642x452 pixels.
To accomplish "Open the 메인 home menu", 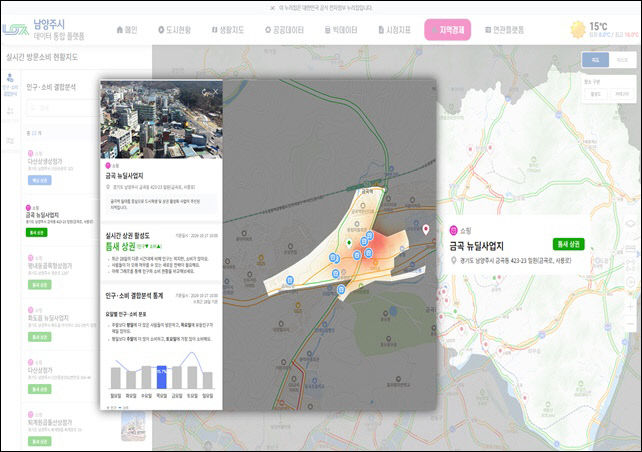I will coord(127,30).
